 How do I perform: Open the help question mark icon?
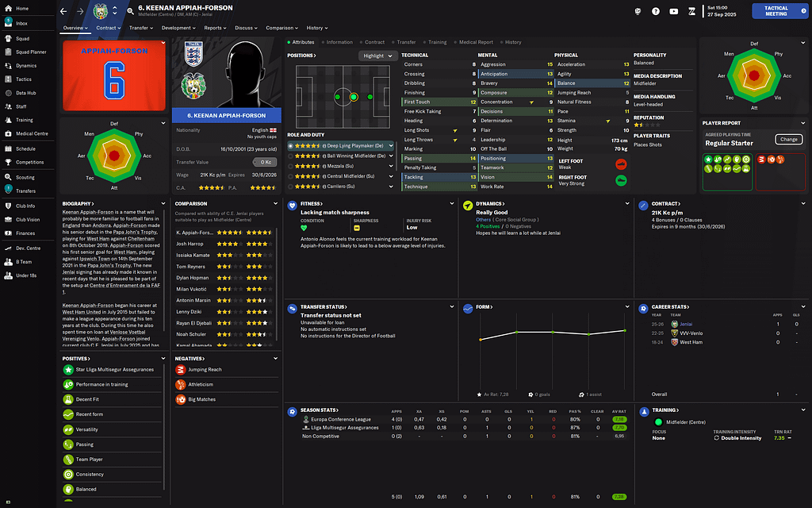655,11
